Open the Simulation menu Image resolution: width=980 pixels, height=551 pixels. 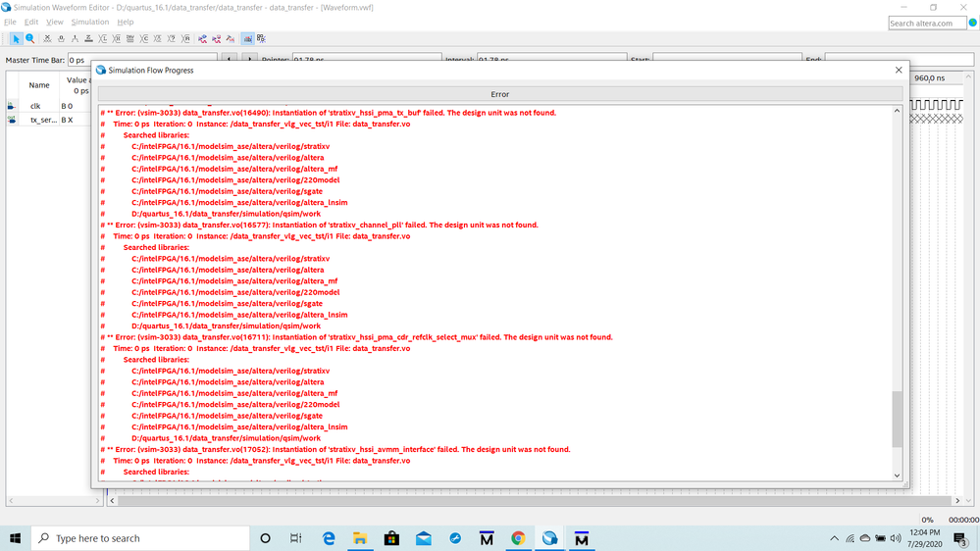click(x=90, y=22)
